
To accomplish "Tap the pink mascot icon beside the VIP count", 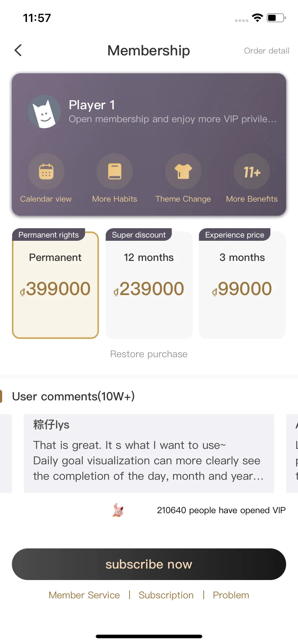I will pos(118,510).
